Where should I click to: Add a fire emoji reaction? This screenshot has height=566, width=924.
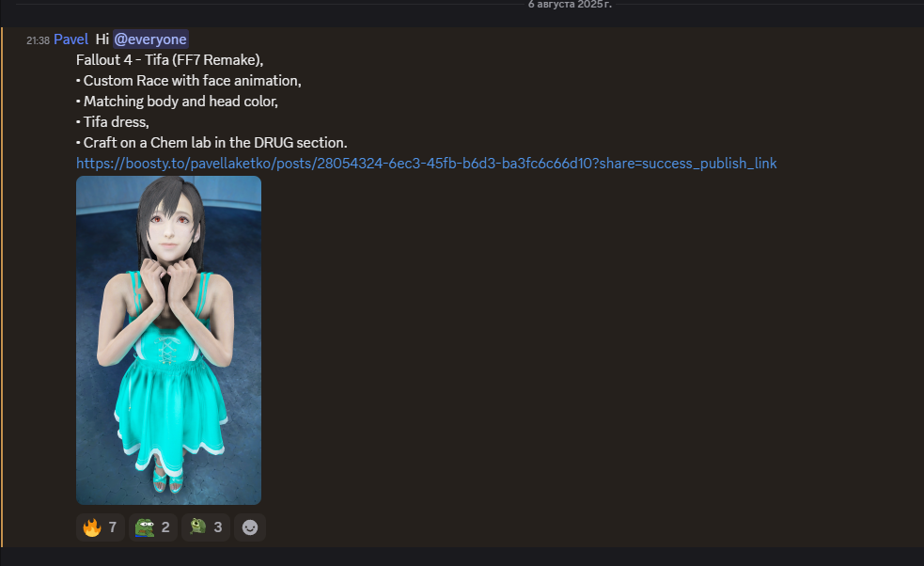pos(101,527)
